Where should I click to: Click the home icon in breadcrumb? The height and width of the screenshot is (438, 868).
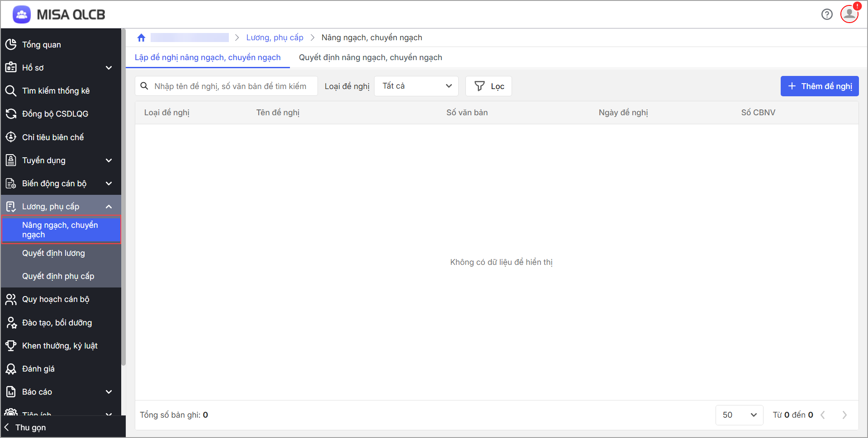tap(141, 38)
